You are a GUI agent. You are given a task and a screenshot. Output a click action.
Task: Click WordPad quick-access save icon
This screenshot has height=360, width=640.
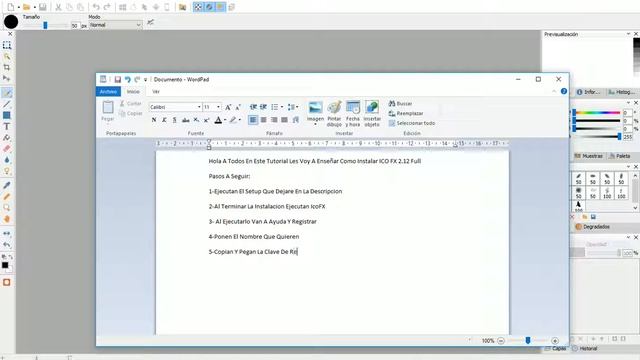118,79
